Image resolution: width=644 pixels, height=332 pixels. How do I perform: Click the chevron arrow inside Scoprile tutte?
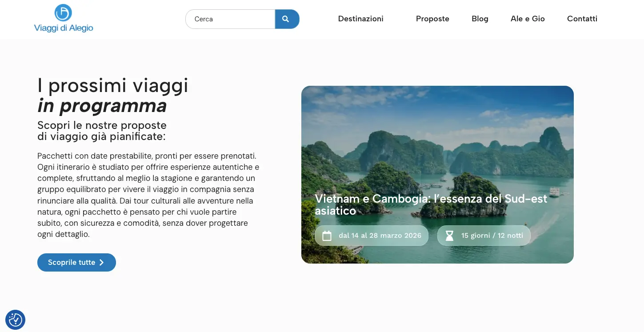101,263
